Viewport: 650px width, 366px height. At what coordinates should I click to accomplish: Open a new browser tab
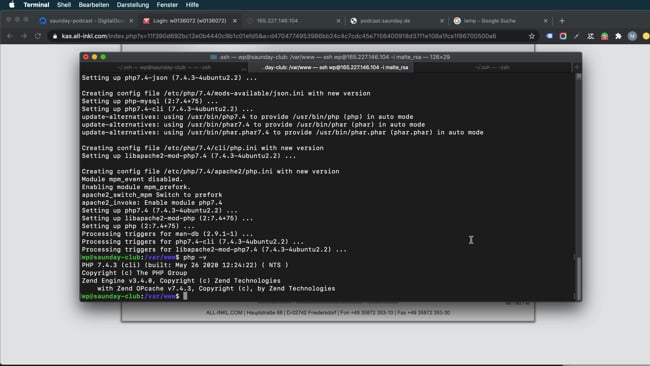(x=562, y=21)
